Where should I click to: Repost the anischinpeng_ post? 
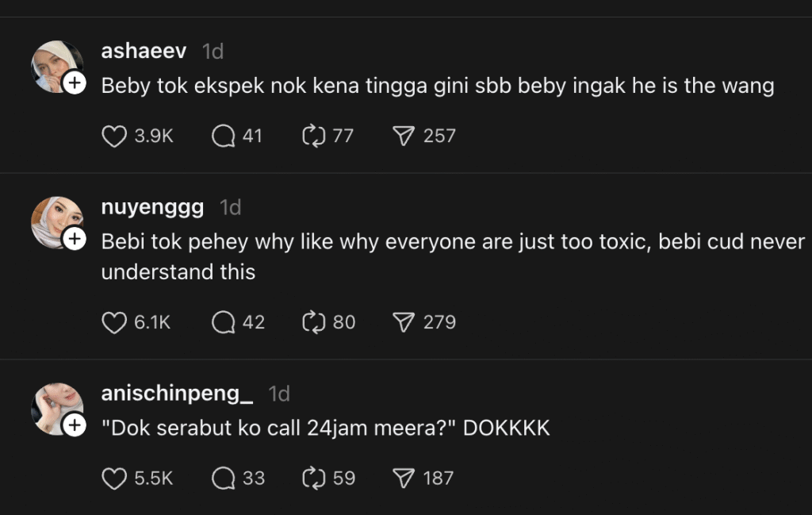pyautogui.click(x=315, y=478)
